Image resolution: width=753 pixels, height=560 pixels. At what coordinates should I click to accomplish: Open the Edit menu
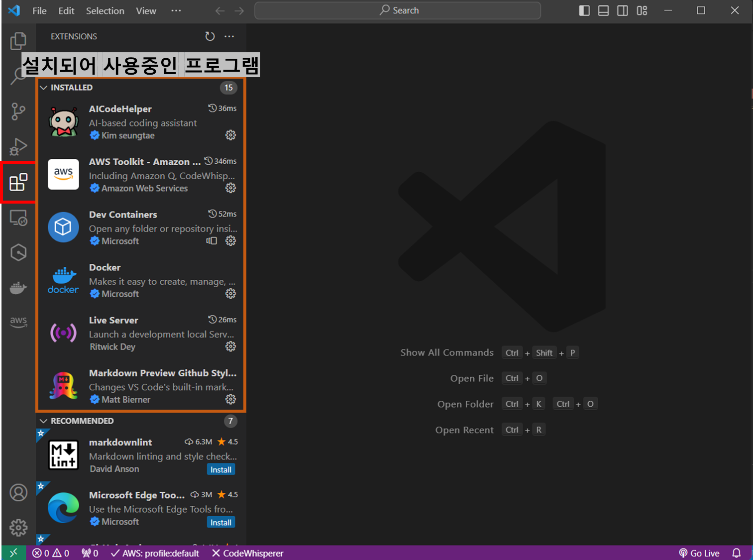pos(66,10)
